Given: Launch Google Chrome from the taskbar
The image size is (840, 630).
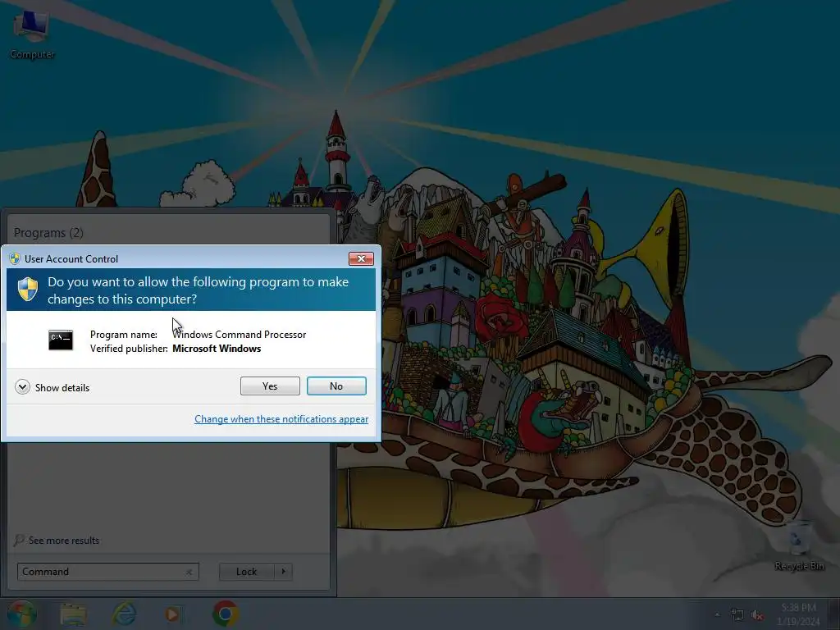Looking at the screenshot, I should click(226, 614).
